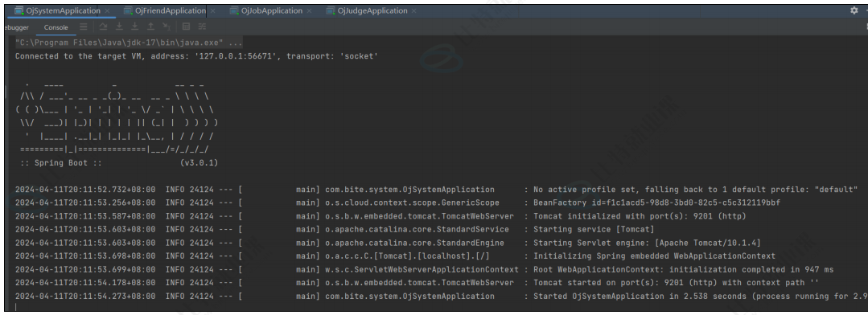Switch to the OjJobApplication run tab
The width and height of the screenshot is (868, 315).
point(272,11)
